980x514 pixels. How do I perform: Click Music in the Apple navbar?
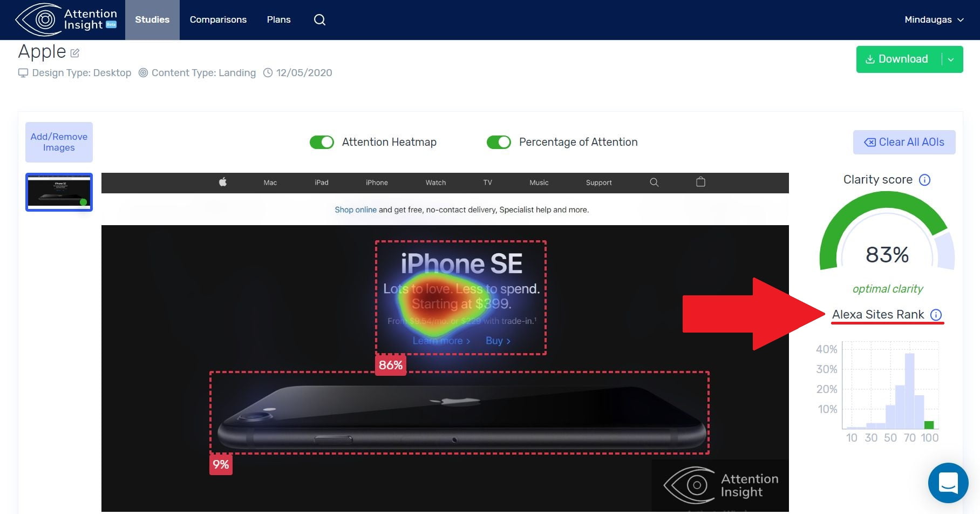539,182
